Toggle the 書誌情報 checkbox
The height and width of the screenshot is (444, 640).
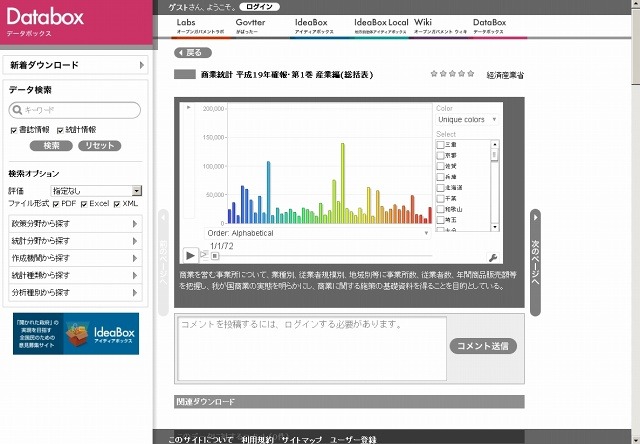13,130
